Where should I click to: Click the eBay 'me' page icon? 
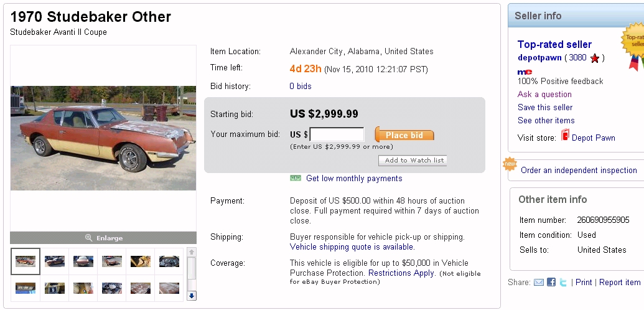click(524, 71)
